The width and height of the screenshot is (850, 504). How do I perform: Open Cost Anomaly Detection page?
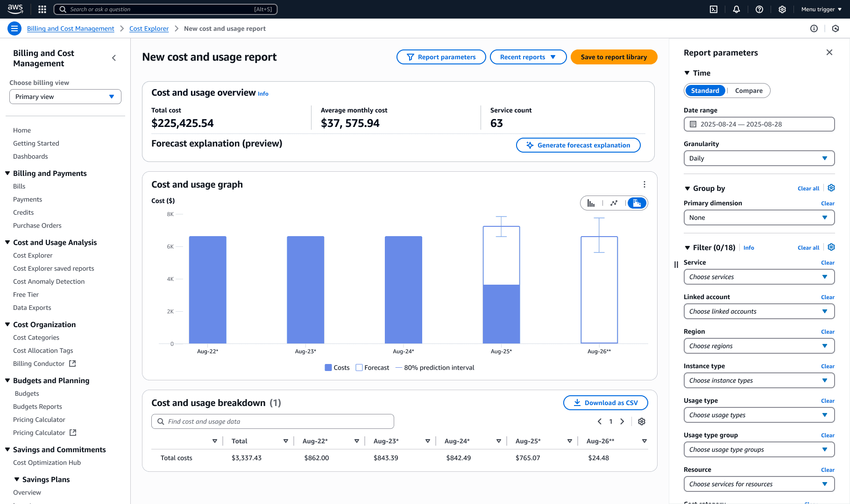pyautogui.click(x=49, y=281)
